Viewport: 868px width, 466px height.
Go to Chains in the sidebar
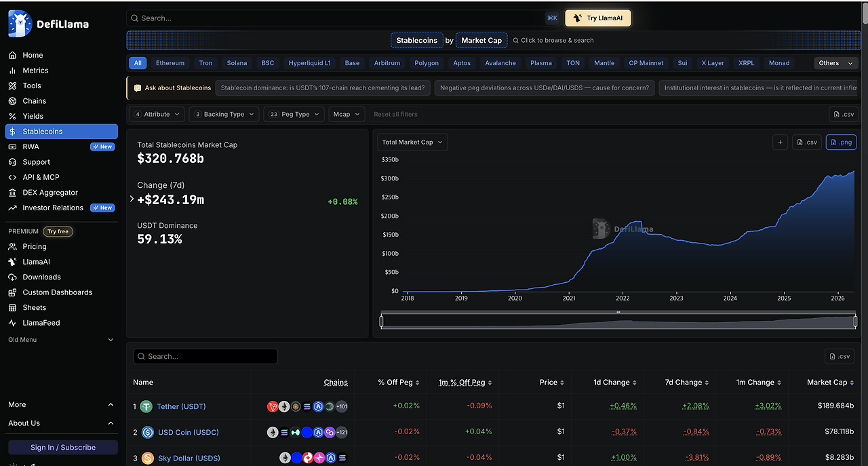coord(35,101)
